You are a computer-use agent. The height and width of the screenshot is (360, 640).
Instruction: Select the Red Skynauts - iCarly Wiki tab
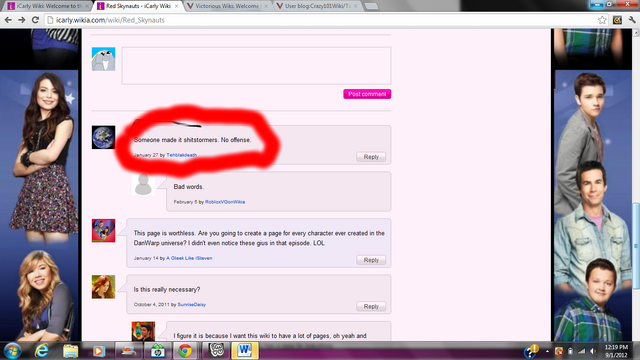click(x=138, y=6)
